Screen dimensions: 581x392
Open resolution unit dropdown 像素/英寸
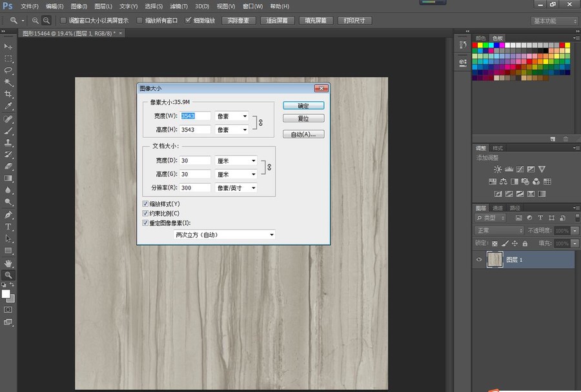point(236,188)
